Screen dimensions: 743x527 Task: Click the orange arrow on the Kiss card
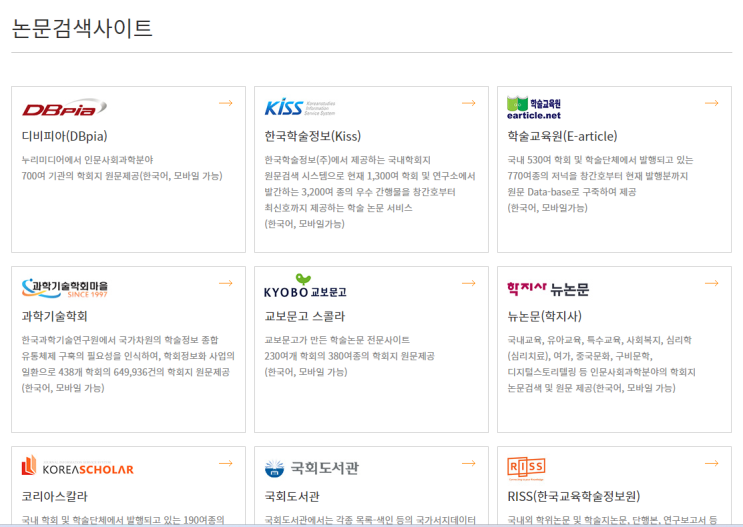469,103
